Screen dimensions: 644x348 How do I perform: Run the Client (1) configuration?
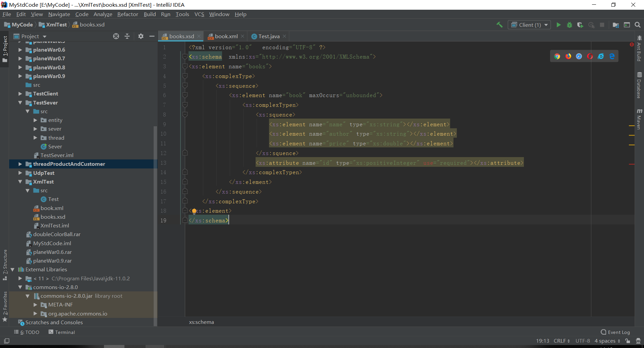click(558, 25)
